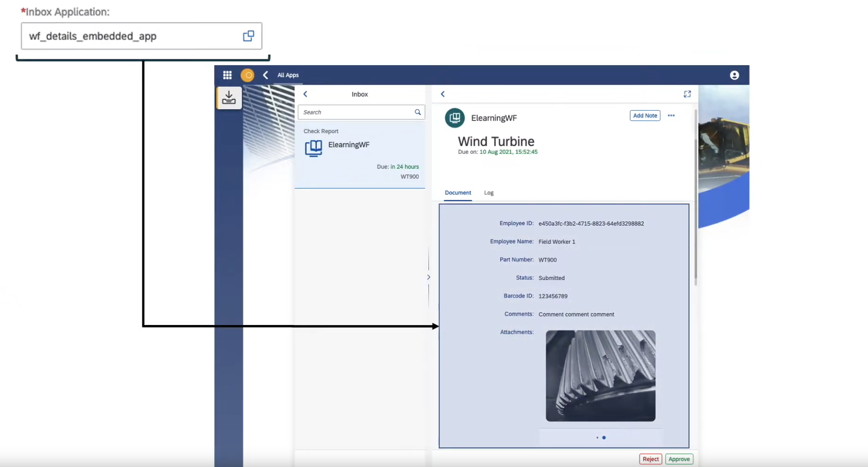Click the Wind Turbine title
This screenshot has width=868, height=467.
click(496, 141)
